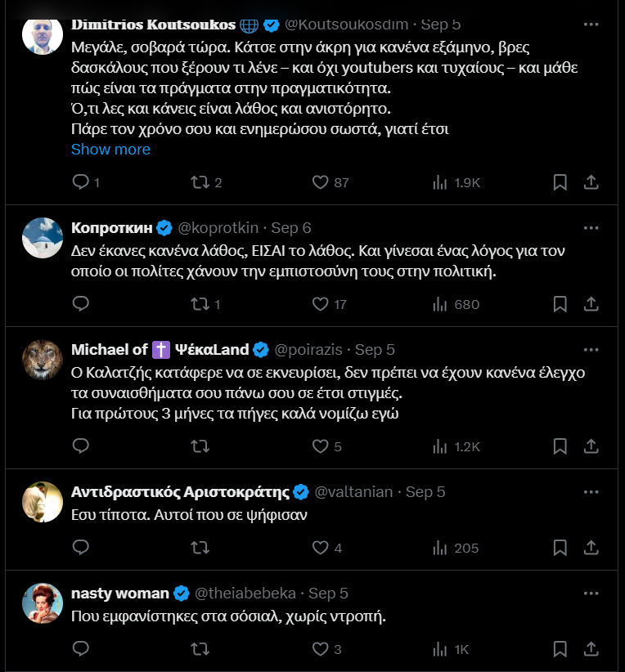Click reply icon on nasty woman post

pyautogui.click(x=81, y=649)
